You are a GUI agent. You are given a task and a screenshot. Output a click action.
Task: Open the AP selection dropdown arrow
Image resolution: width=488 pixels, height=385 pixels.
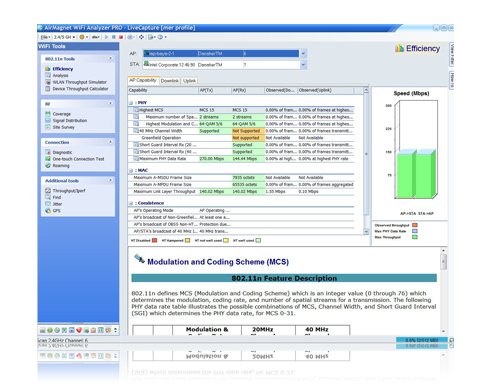coord(303,53)
